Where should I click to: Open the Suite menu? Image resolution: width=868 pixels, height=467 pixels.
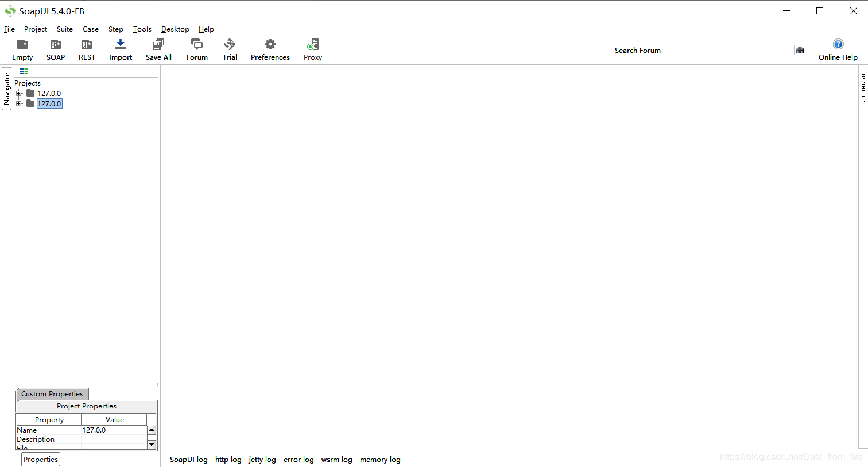click(65, 29)
